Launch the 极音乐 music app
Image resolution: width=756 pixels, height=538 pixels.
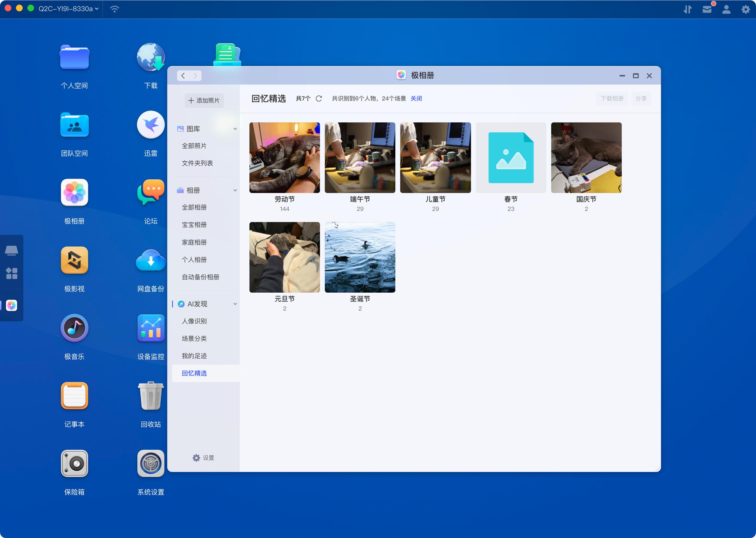click(x=74, y=328)
